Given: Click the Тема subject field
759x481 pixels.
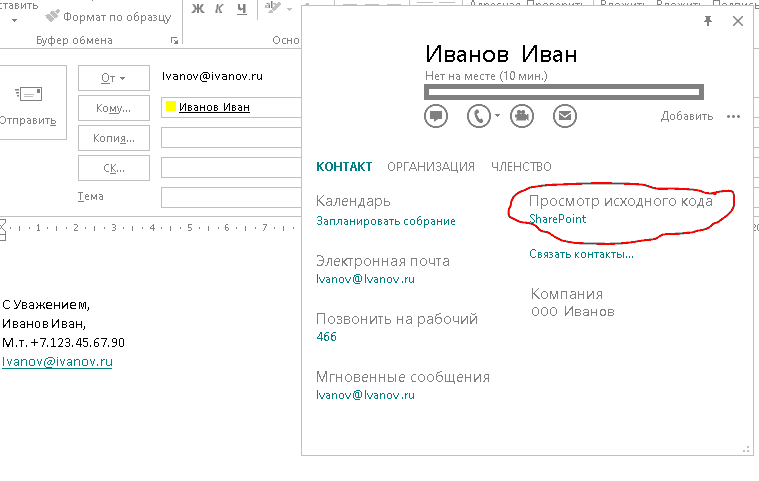Looking at the screenshot, I should pos(231,198).
